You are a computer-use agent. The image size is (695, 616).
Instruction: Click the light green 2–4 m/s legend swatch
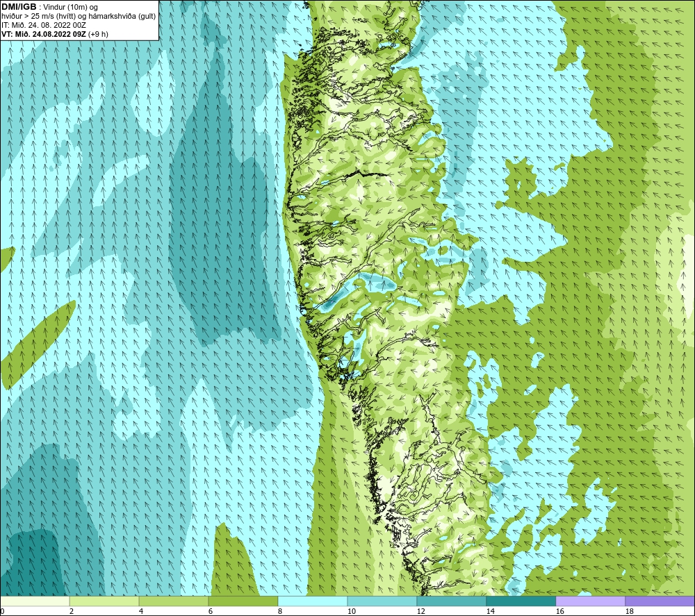[x=104, y=601]
